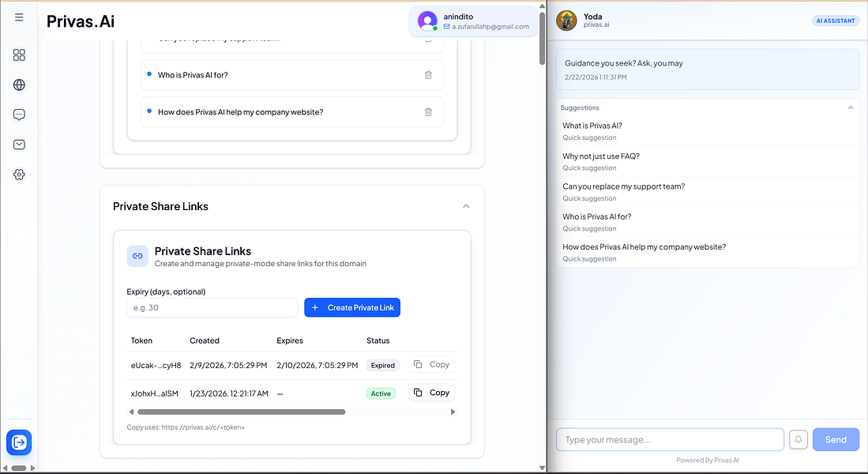Click the link icon beside Private Share Links
Screen dimensions: 868x474
tap(137, 256)
